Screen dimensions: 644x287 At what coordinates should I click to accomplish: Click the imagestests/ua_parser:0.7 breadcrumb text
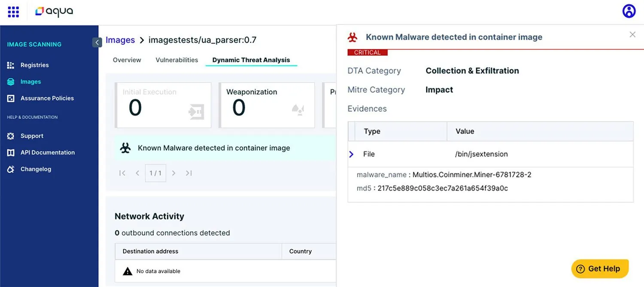pos(203,40)
